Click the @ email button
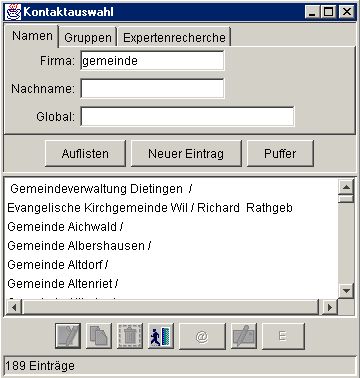 [x=202, y=336]
